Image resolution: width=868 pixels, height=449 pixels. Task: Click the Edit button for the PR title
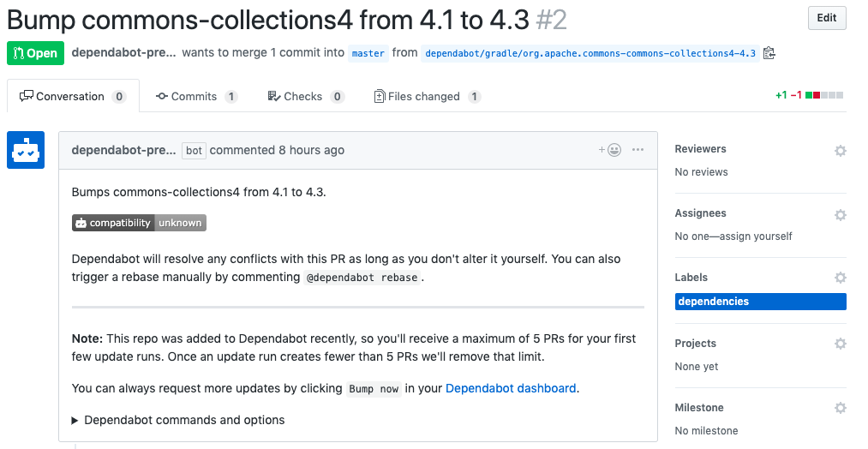click(x=827, y=18)
